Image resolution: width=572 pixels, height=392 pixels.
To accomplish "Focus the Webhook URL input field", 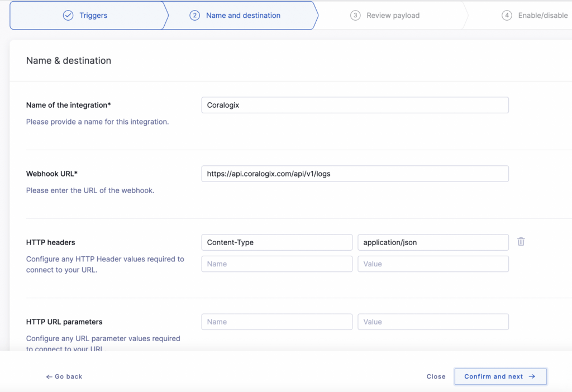I will (x=355, y=174).
